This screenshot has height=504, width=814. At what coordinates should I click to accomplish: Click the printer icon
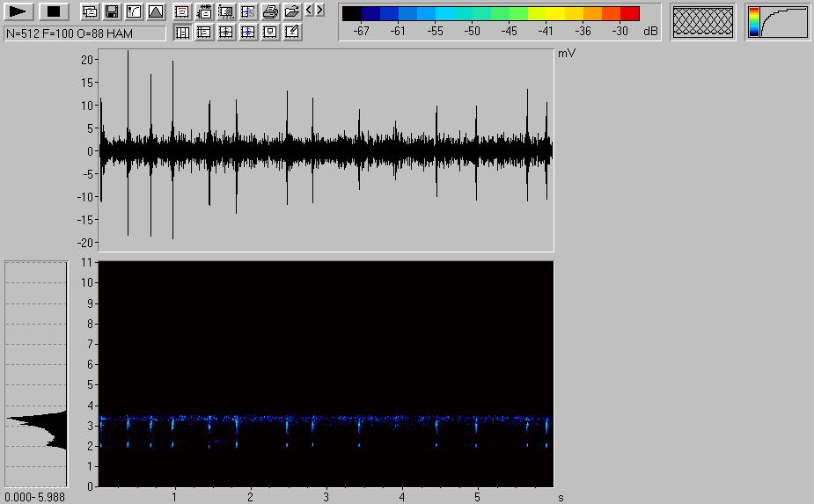(270, 11)
